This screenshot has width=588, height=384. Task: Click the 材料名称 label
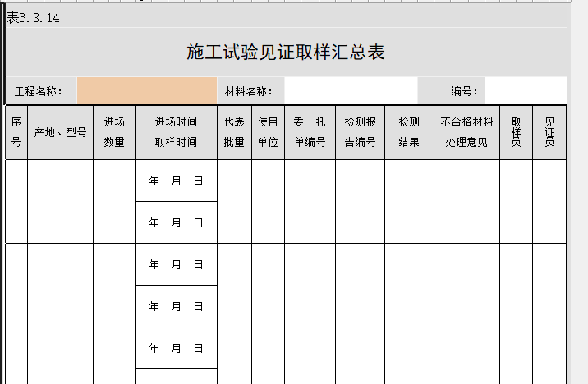point(249,91)
